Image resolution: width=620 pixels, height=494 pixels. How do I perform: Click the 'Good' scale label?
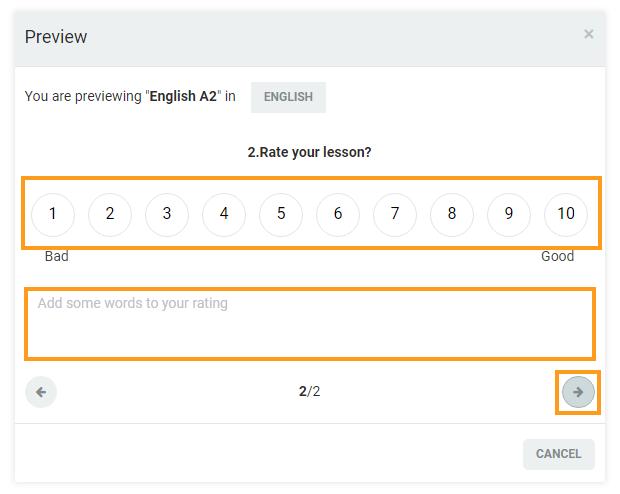[x=557, y=256]
